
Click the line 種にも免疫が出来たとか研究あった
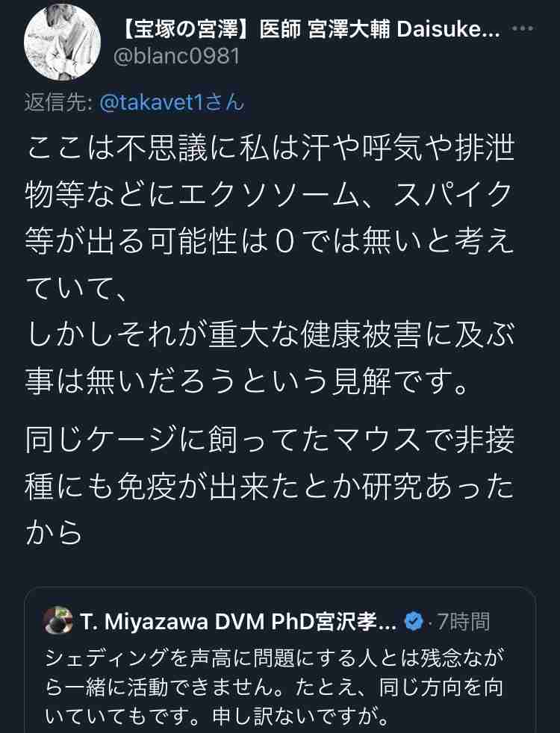pyautogui.click(x=270, y=487)
